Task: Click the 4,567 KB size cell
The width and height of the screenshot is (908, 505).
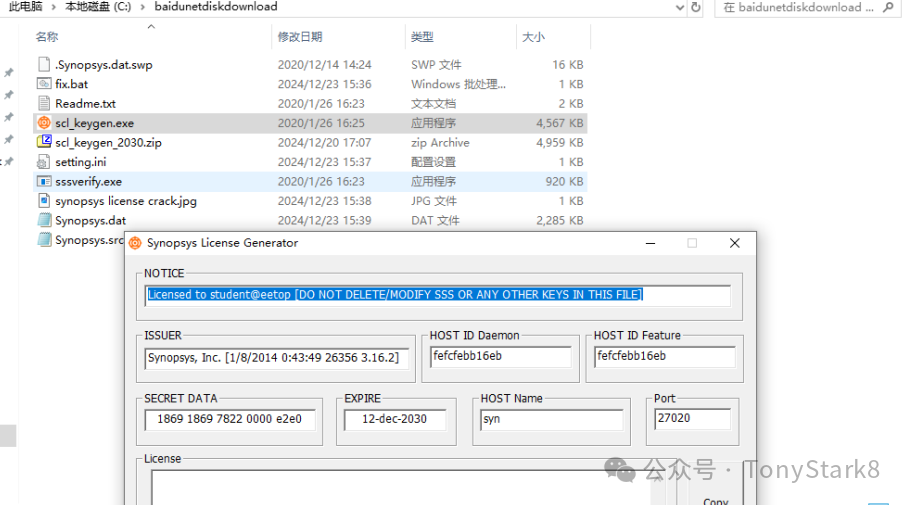Action: pos(559,123)
